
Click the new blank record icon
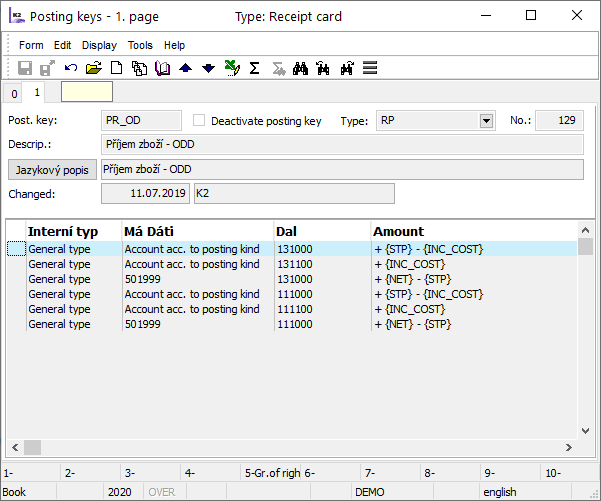(116, 68)
